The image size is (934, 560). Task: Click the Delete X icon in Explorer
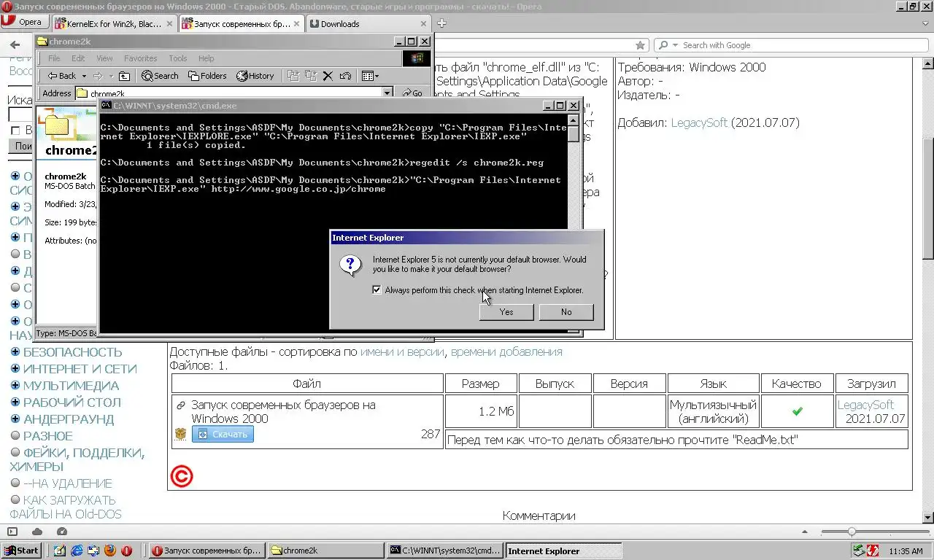328,76
